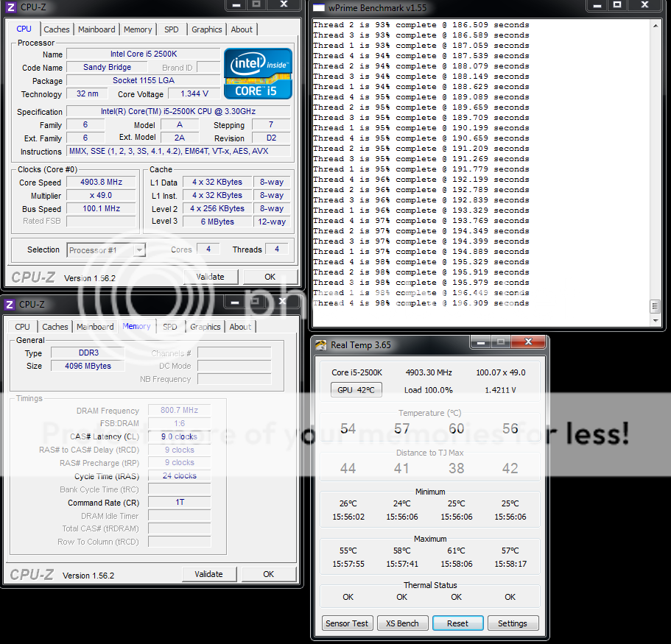Click the Intel Core i5 logo badge

pyautogui.click(x=258, y=74)
